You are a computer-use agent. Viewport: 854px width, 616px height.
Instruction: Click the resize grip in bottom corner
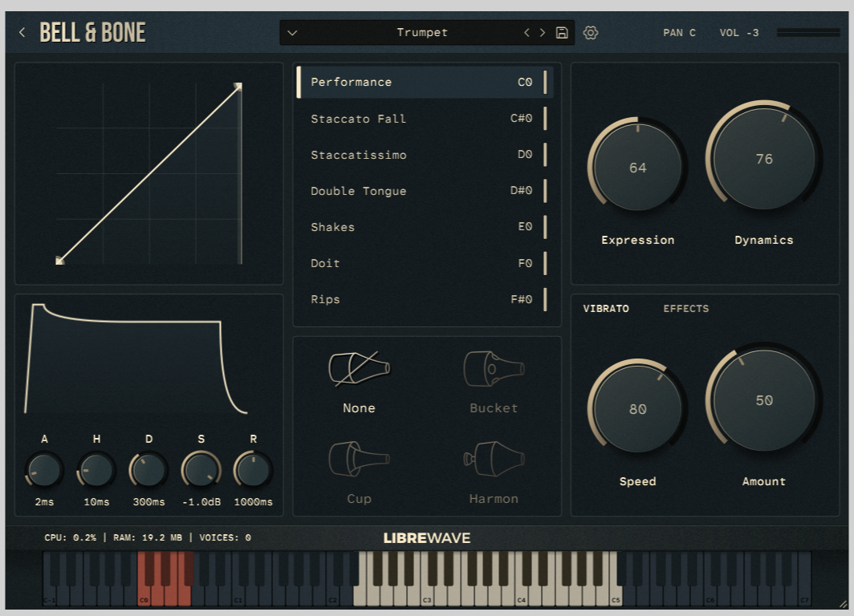coord(843,604)
